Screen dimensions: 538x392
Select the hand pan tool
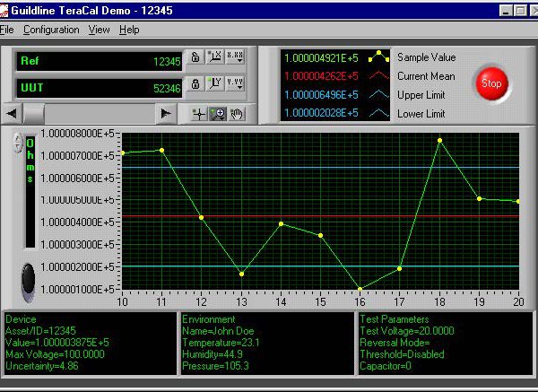click(237, 114)
